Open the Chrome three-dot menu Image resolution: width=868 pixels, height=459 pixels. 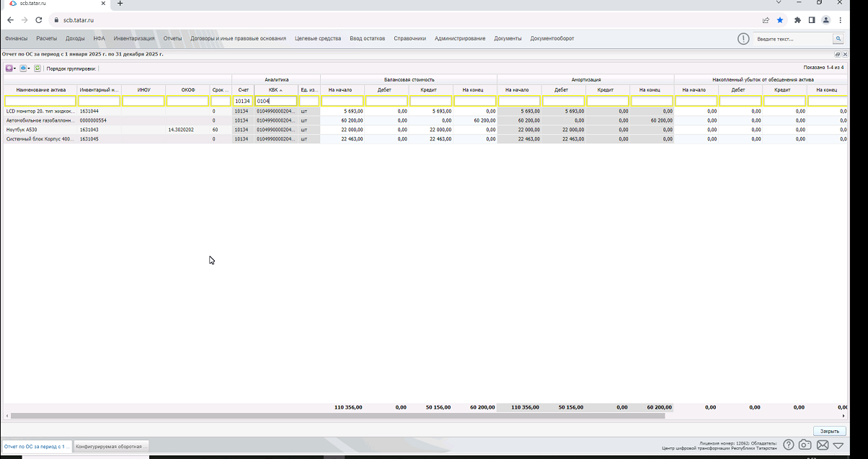tap(841, 20)
